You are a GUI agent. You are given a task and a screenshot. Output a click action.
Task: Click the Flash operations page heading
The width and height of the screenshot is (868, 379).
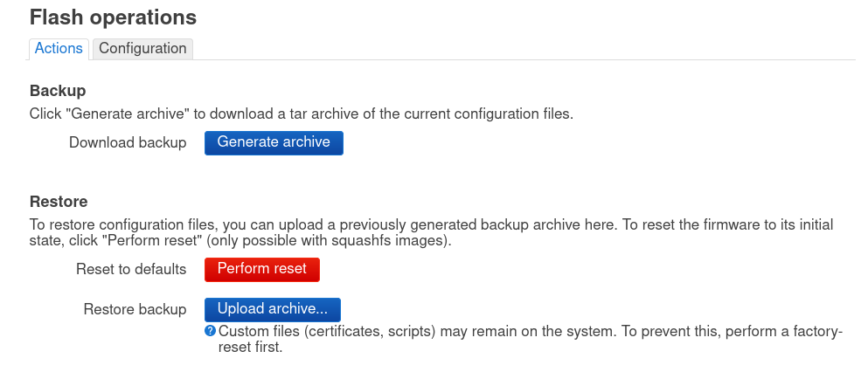pyautogui.click(x=113, y=17)
